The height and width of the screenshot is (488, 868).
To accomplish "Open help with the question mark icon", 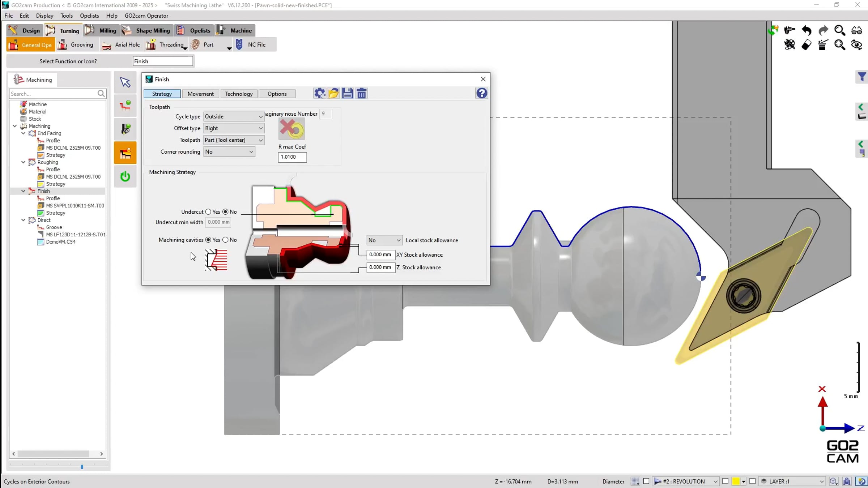I will tap(481, 93).
